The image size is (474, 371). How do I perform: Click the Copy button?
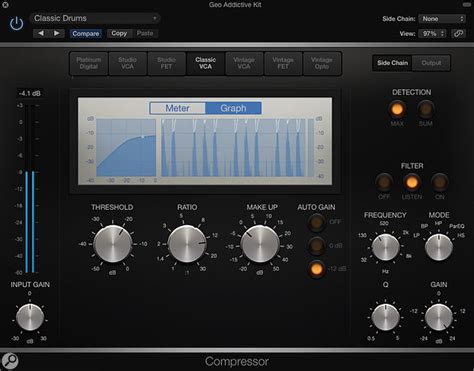pos(119,33)
